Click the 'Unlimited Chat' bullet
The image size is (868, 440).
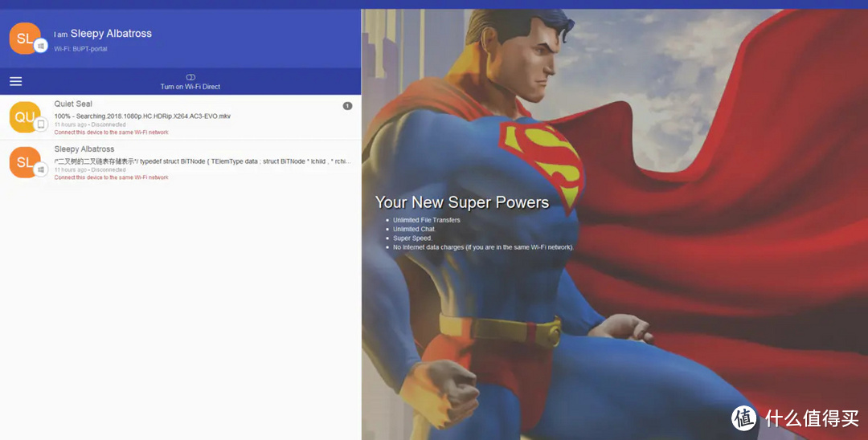pos(414,229)
